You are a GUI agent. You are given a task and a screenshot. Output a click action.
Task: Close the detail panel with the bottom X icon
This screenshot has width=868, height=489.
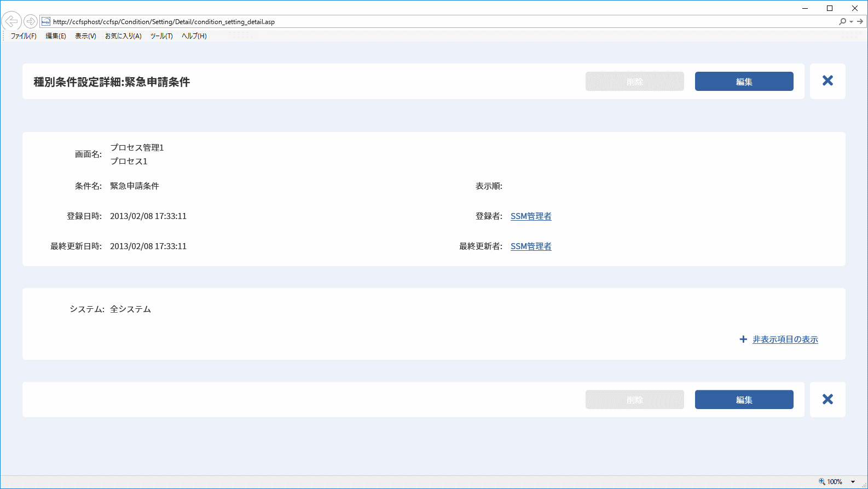click(x=828, y=399)
